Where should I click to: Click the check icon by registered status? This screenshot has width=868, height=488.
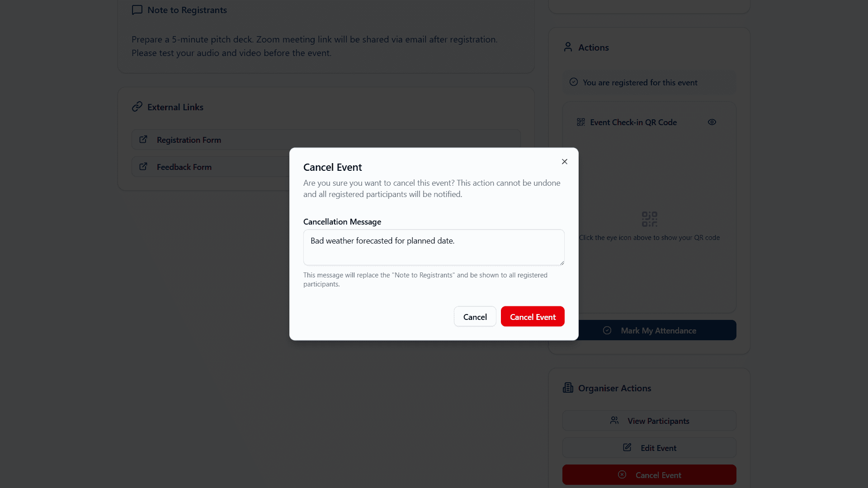coord(574,82)
